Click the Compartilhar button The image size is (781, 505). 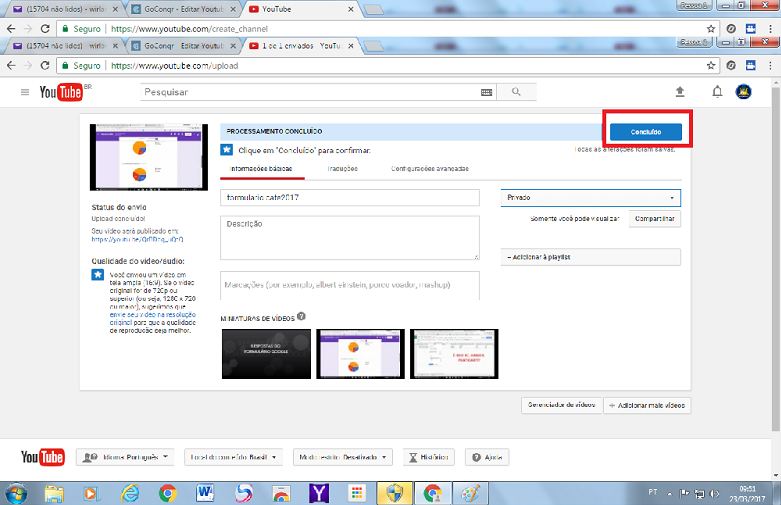point(655,218)
